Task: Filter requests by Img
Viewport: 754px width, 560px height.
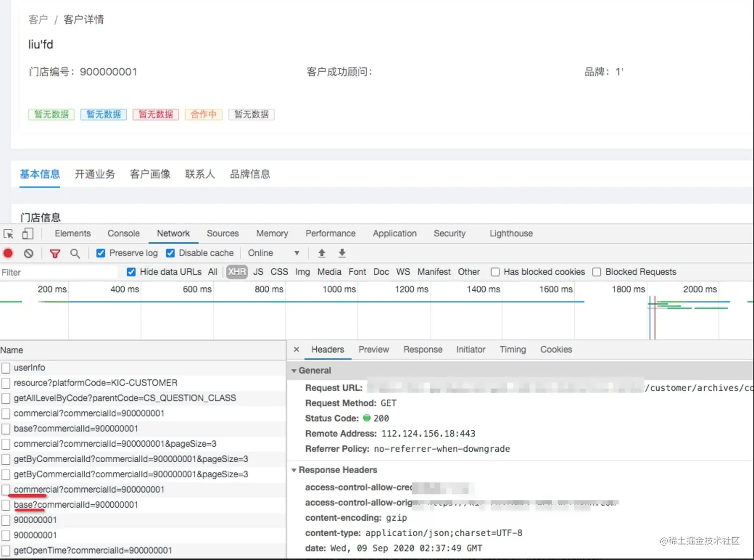Action: pyautogui.click(x=303, y=272)
